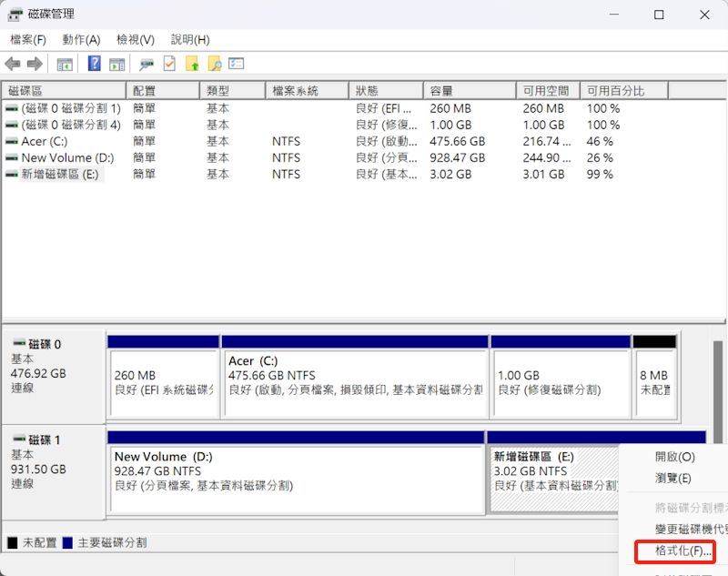Open the 動作(A) menu
The width and height of the screenshot is (728, 576).
[x=81, y=40]
